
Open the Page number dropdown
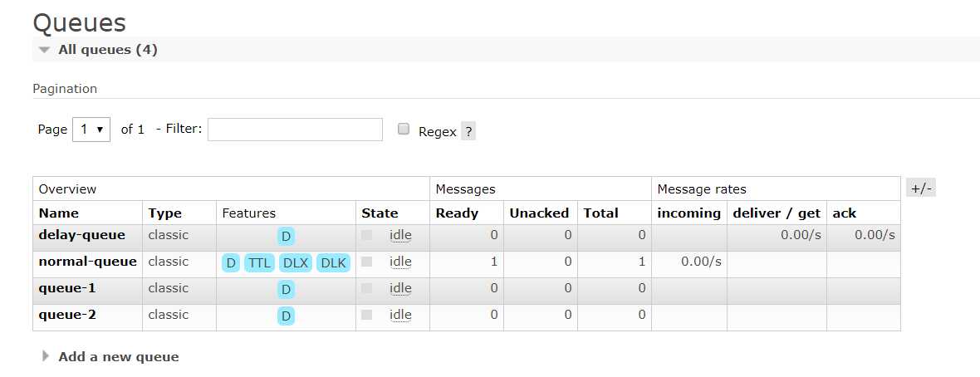coord(91,130)
